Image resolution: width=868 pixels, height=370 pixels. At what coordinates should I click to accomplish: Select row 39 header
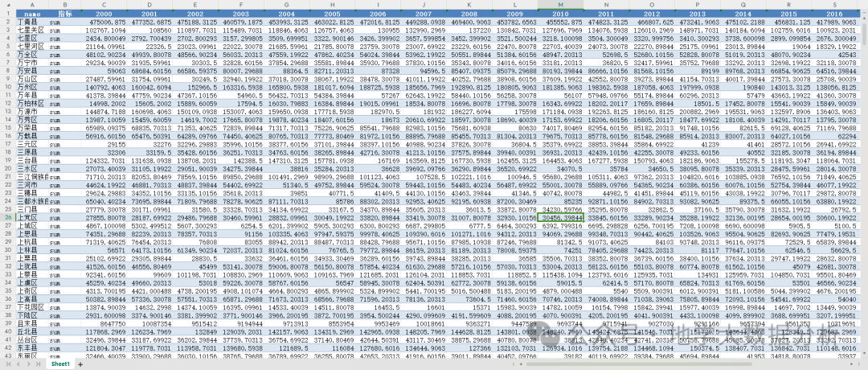coord(8,324)
